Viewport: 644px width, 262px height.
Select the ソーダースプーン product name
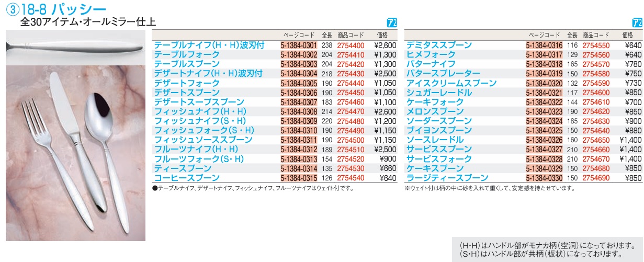[439, 121]
